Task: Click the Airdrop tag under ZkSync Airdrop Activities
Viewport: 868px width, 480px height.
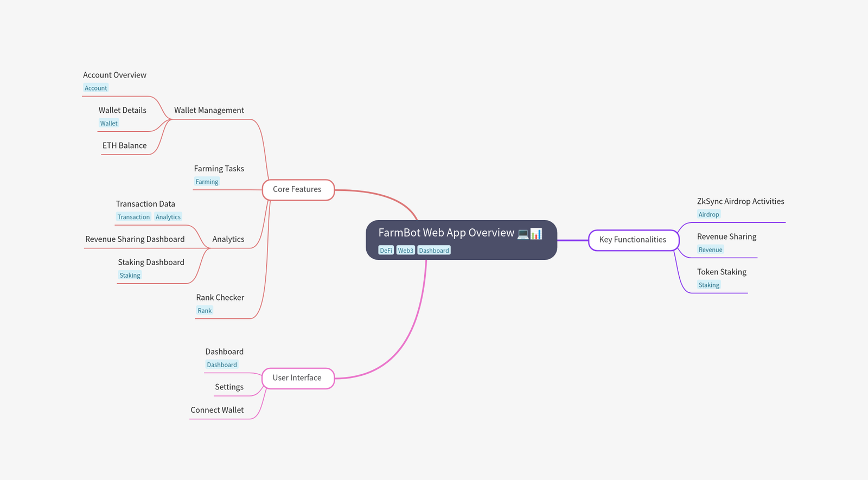Action: (709, 215)
